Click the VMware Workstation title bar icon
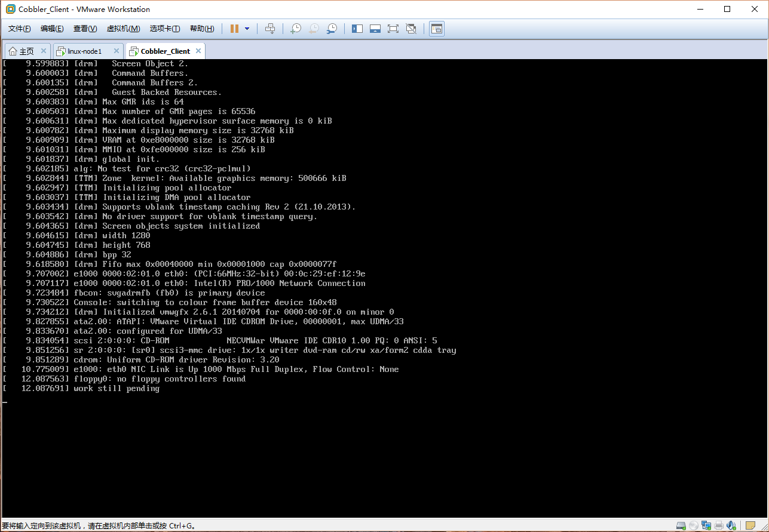This screenshot has width=769, height=532. click(10, 9)
